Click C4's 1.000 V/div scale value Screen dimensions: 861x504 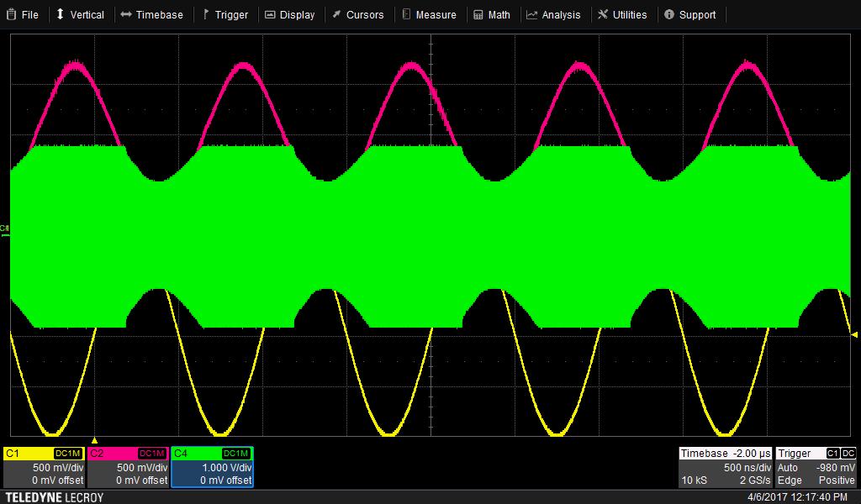click(227, 468)
